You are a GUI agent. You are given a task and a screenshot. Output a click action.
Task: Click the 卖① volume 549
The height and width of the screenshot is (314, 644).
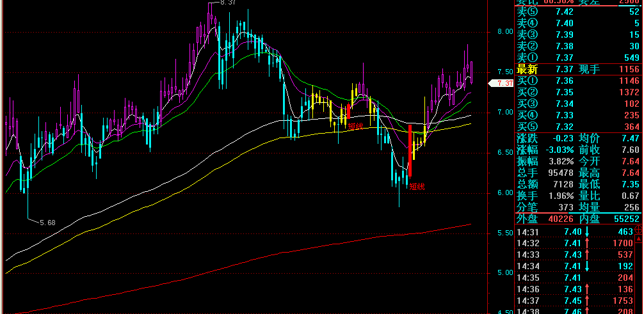click(631, 58)
